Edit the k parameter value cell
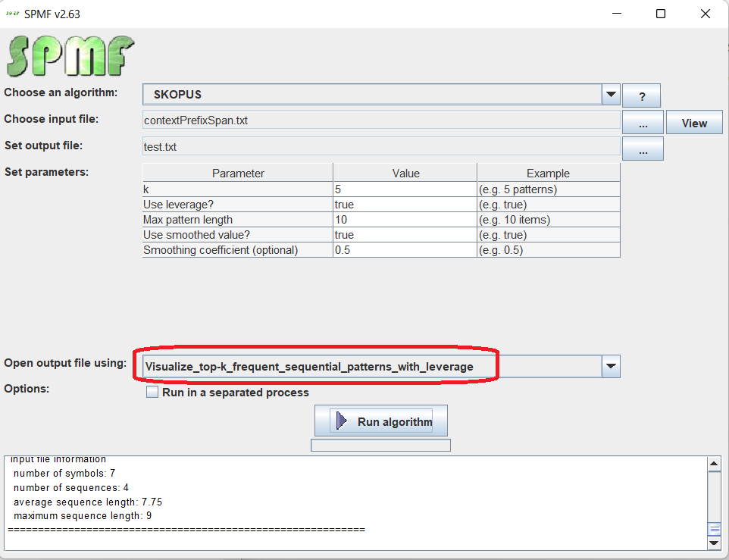 [404, 189]
